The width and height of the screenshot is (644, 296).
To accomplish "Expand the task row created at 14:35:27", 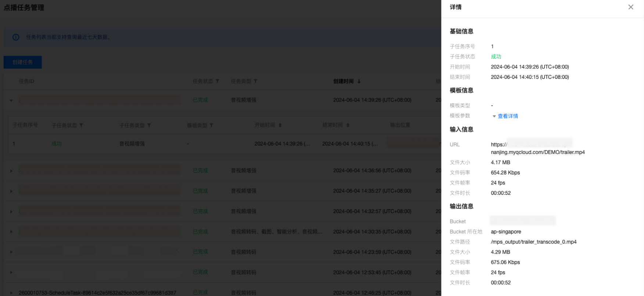I will (x=11, y=191).
